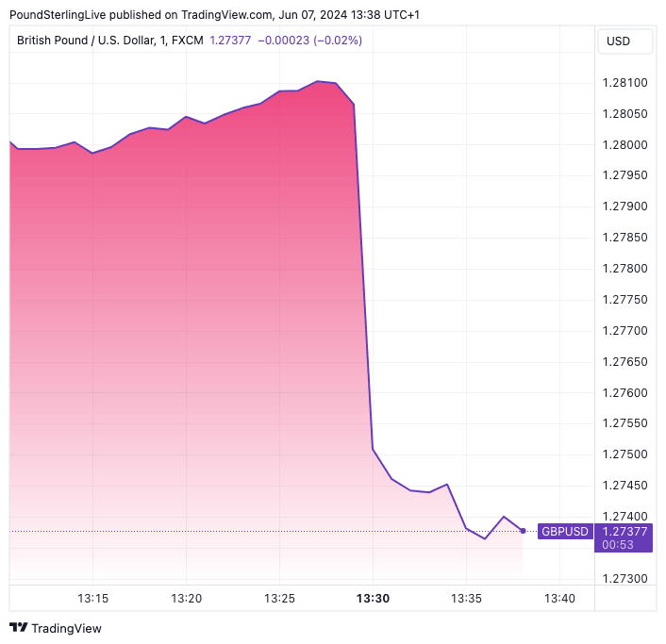Click the 00:53 bar countdown timer
Screen dimensions: 666x644
[x=617, y=544]
